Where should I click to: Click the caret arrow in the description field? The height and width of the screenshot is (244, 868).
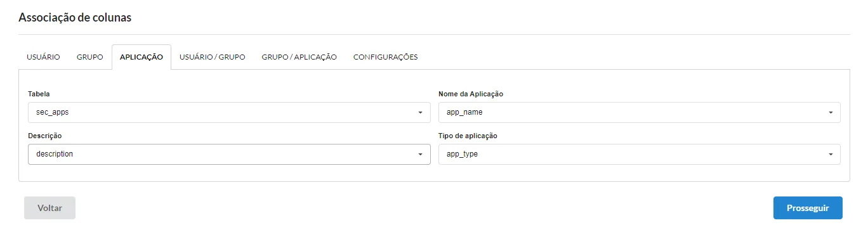coord(420,155)
